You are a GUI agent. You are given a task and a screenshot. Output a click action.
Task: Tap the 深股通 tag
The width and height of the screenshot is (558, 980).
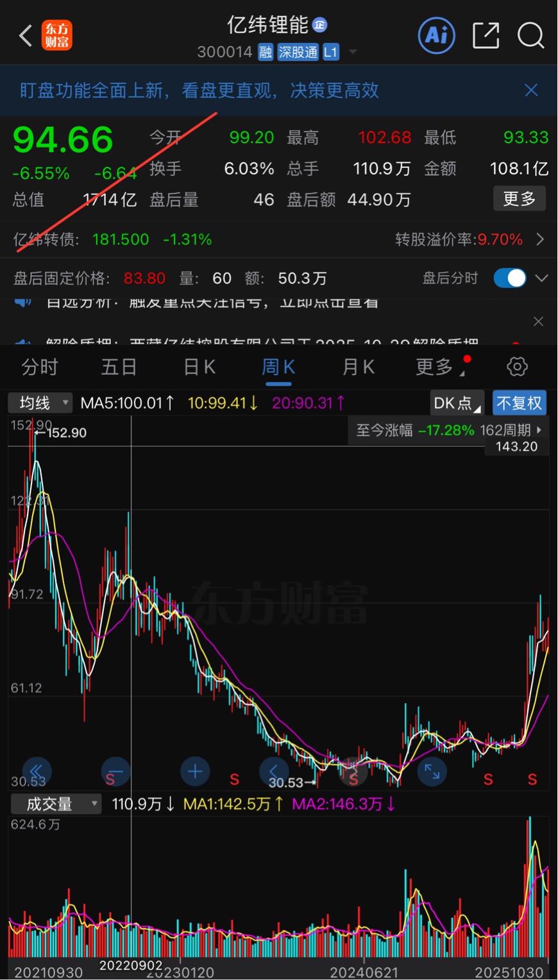tap(298, 53)
